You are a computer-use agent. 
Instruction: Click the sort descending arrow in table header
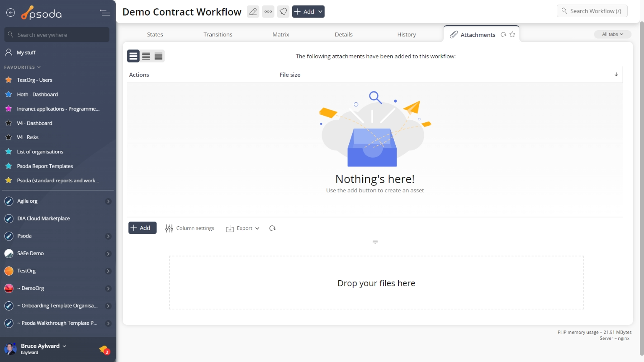pos(616,75)
